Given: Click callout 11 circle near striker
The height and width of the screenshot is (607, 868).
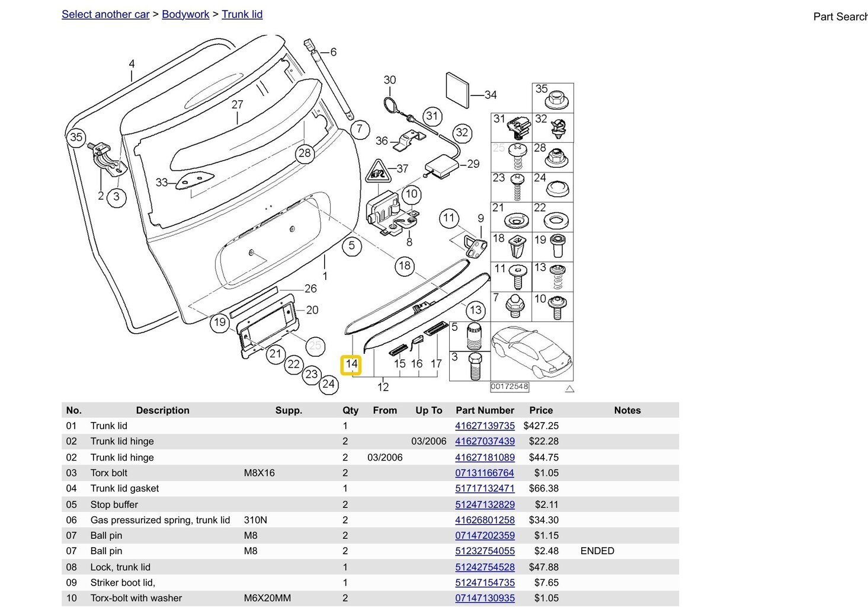Looking at the screenshot, I should point(449,218).
